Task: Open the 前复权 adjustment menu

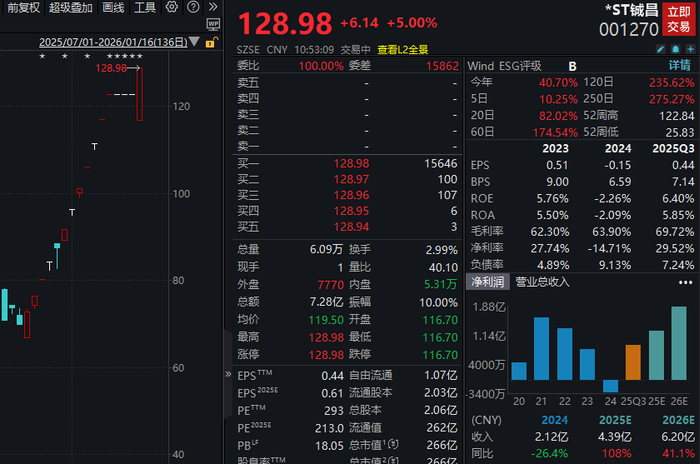Action: pos(21,7)
